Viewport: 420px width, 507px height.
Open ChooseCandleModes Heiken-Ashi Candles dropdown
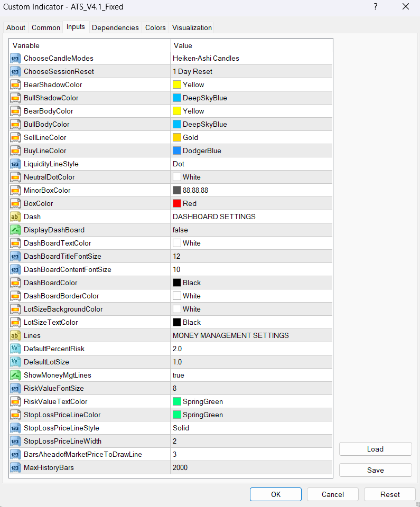tap(251, 58)
